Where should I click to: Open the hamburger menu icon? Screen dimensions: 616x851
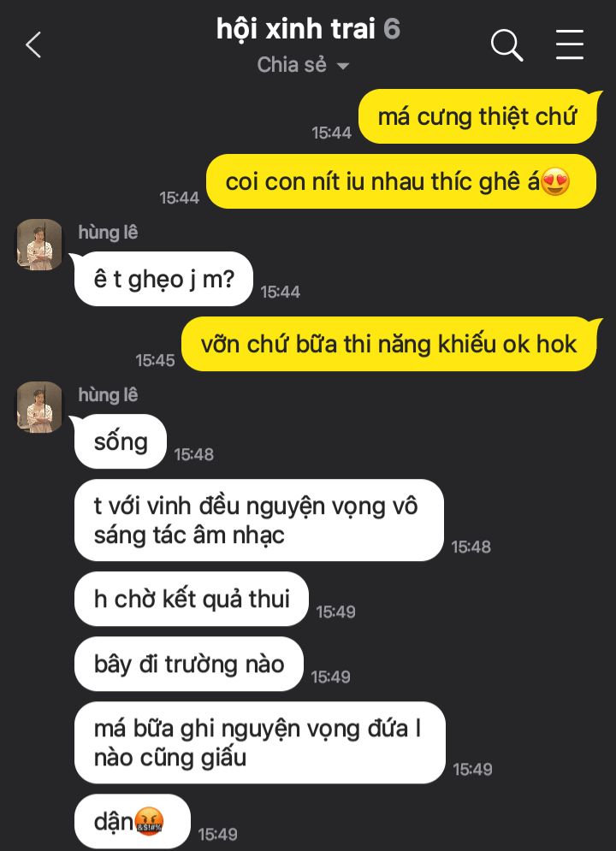569,44
